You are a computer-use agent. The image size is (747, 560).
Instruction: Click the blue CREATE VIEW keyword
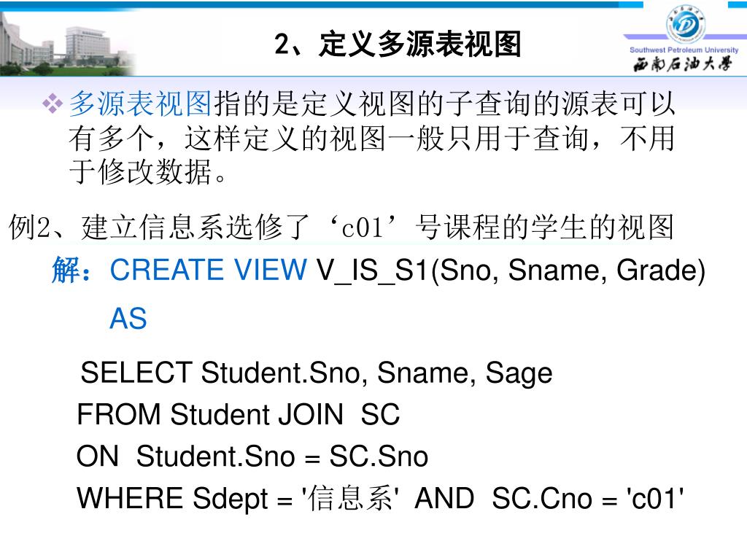tap(208, 271)
